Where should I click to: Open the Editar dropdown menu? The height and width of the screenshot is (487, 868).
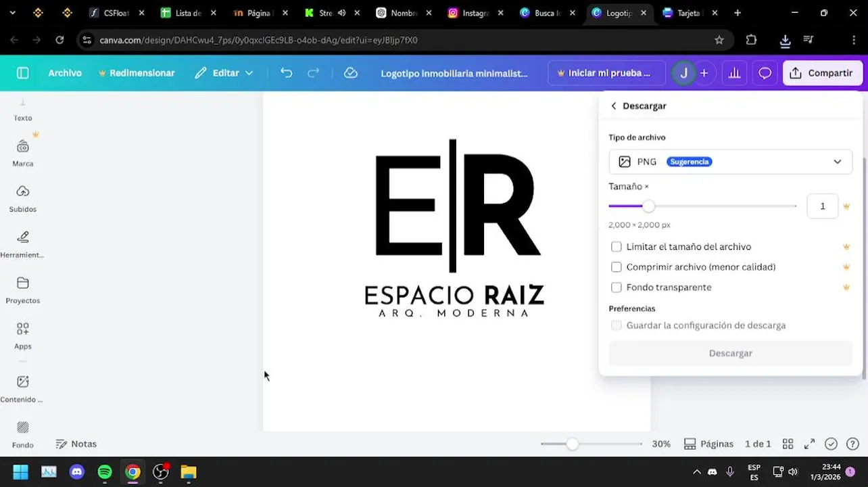(x=224, y=73)
